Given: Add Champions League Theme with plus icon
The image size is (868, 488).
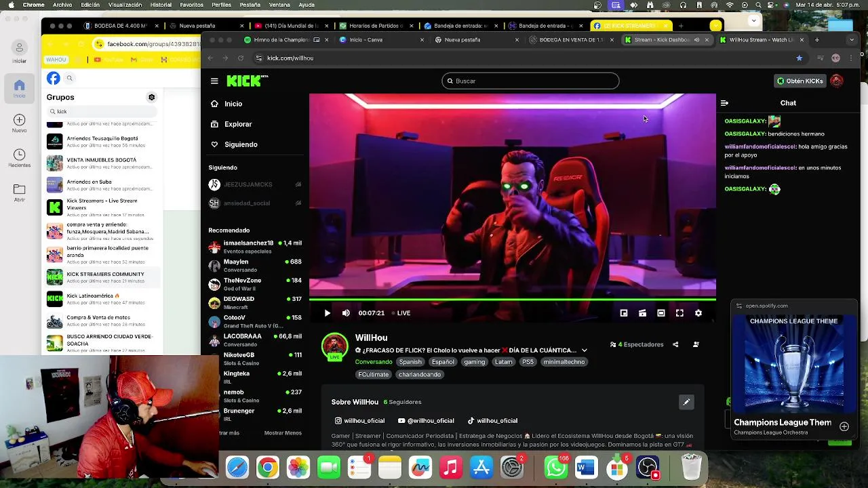Looking at the screenshot, I should point(844,427).
